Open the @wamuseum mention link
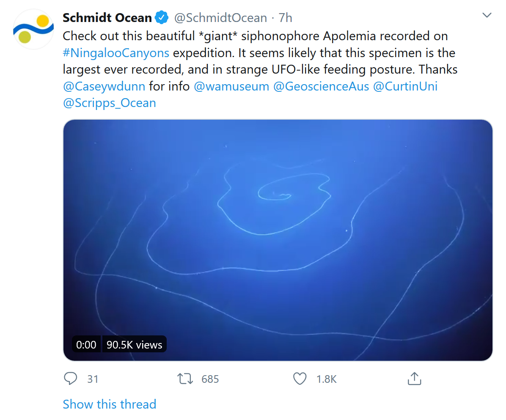 click(x=231, y=86)
